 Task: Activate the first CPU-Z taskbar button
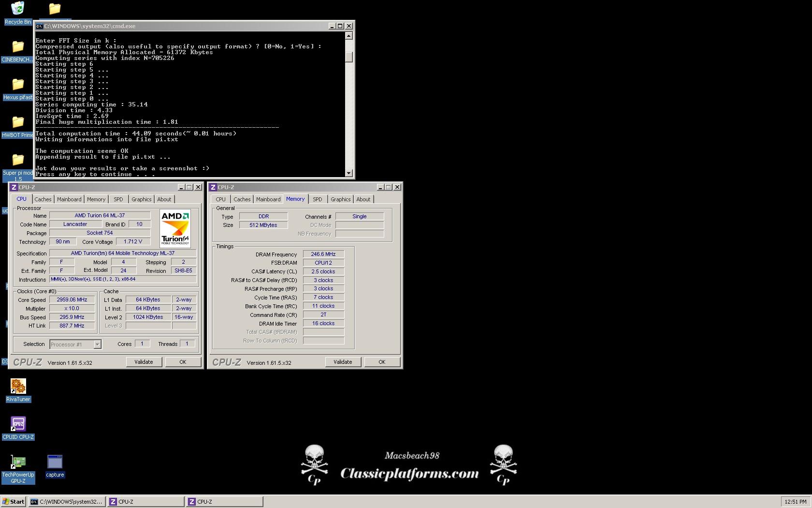tap(145, 502)
